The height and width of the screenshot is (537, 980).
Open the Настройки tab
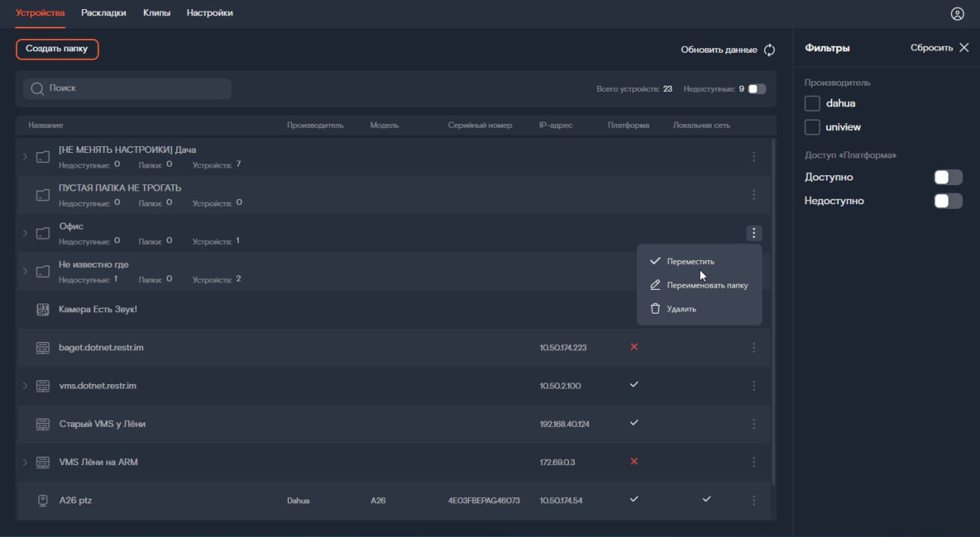(x=210, y=13)
